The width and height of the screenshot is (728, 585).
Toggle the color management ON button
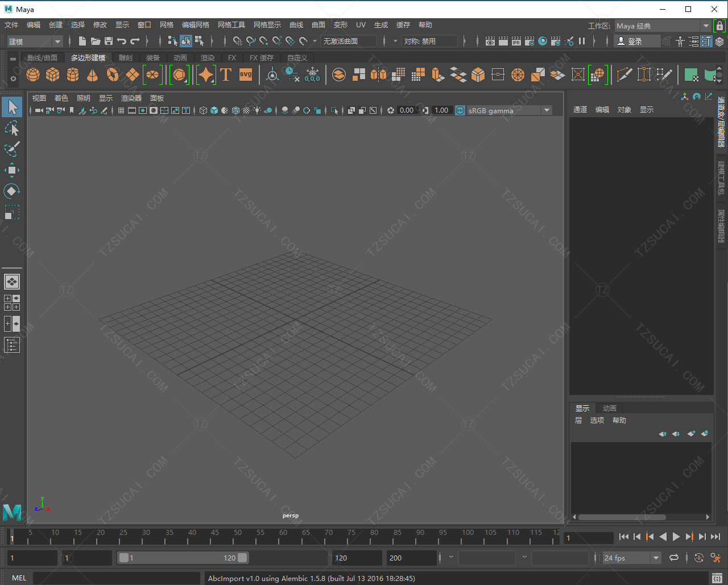460,110
